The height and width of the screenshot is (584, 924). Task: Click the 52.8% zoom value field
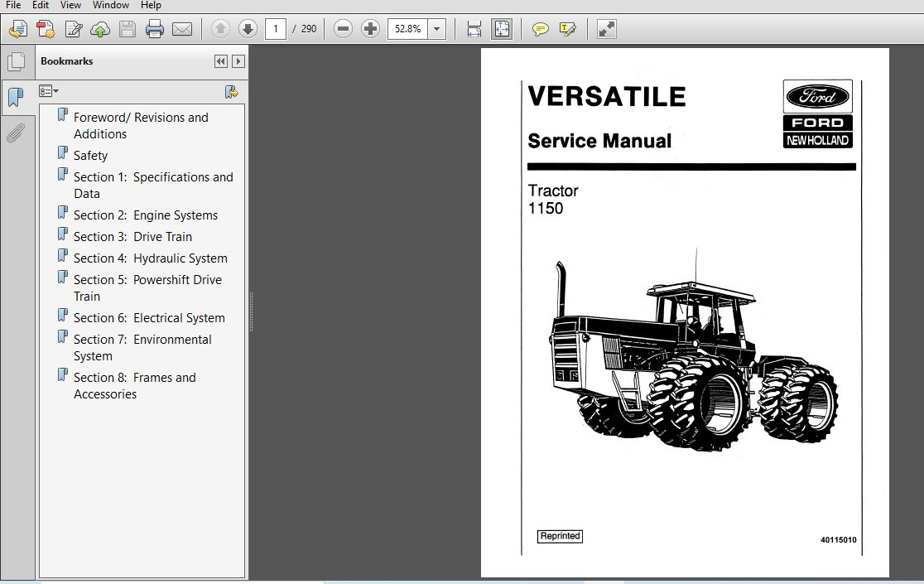point(408,28)
